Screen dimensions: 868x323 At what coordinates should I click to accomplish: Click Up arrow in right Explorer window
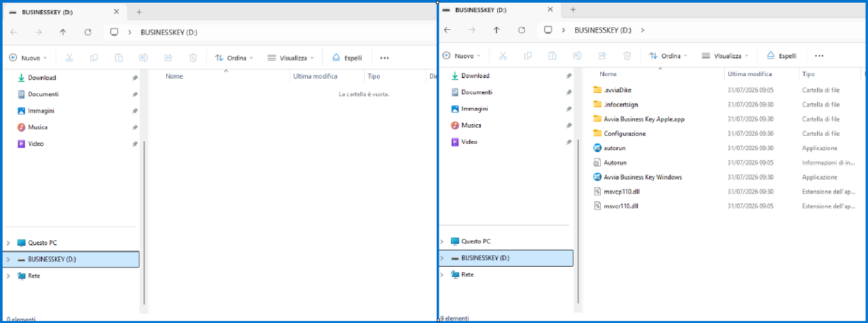(496, 30)
